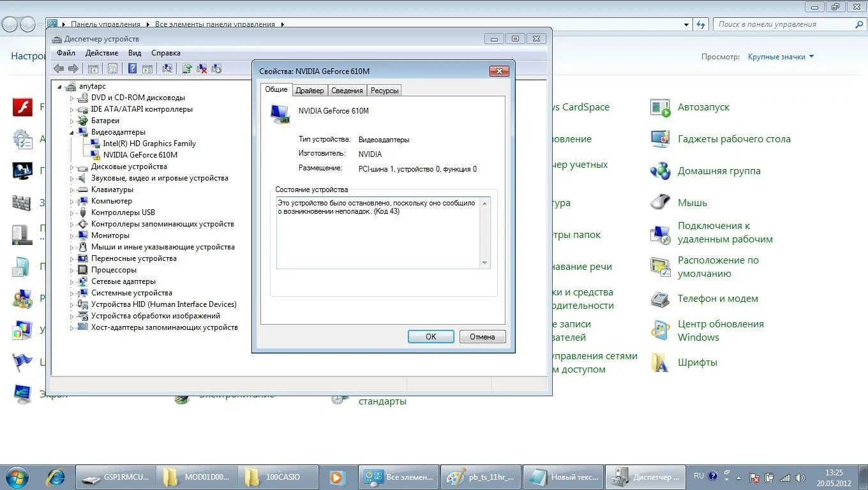Viewport: 868px width, 490px height.
Task: Switch to Новый текс... taskbar window
Action: pyautogui.click(x=562, y=477)
